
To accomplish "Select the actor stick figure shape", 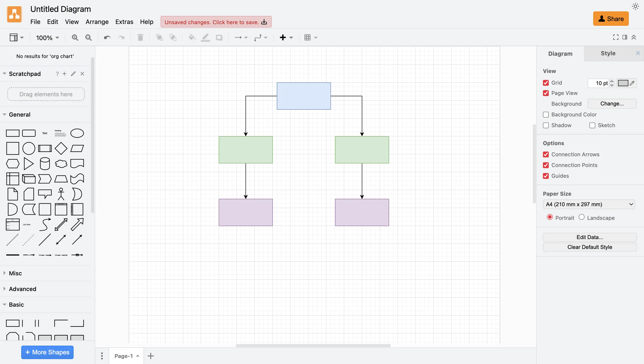I will coord(61,194).
